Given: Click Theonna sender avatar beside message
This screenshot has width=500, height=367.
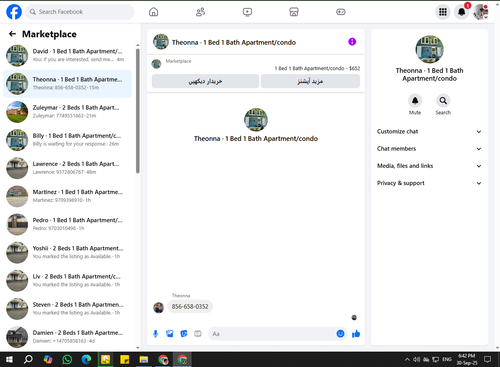Looking at the screenshot, I should tap(158, 307).
